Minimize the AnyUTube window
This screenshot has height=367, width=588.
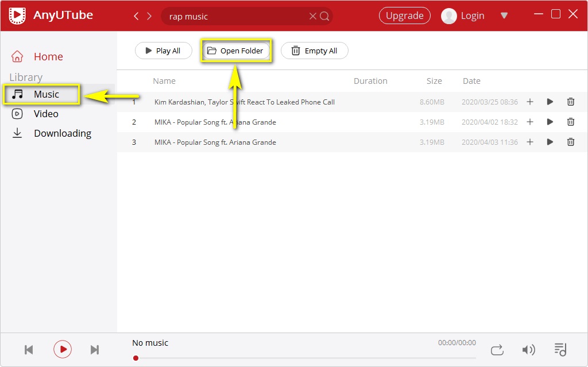point(539,14)
